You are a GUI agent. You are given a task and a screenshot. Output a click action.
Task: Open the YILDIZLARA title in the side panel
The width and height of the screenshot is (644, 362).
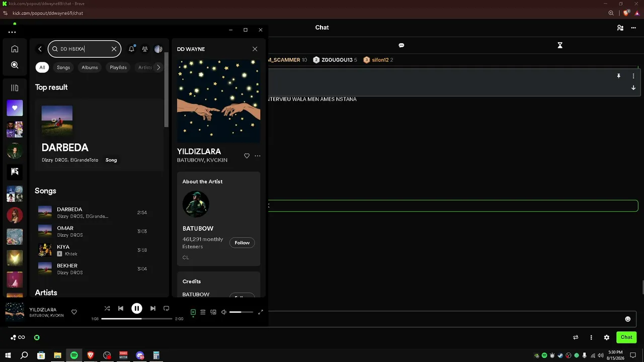(x=199, y=151)
